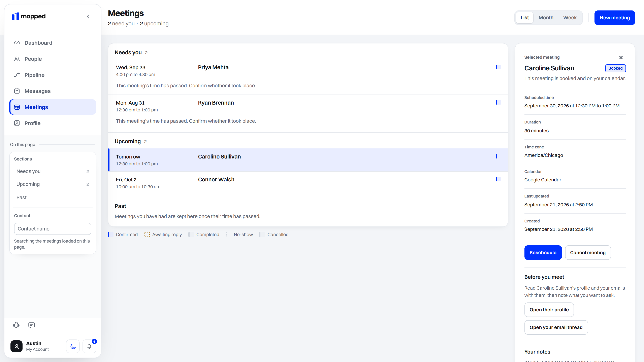The height and width of the screenshot is (362, 644).
Task: Click status marker on Connor Walsh row
Action: click(498, 179)
